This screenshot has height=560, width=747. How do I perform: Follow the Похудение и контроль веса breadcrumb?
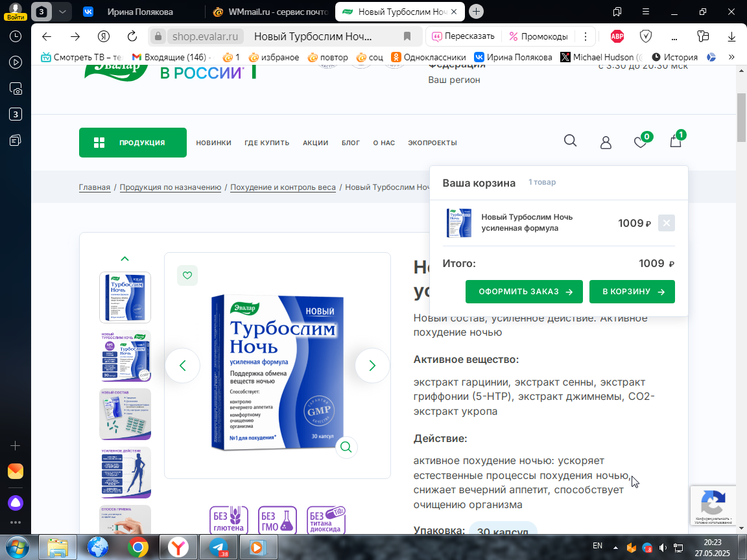tap(283, 187)
